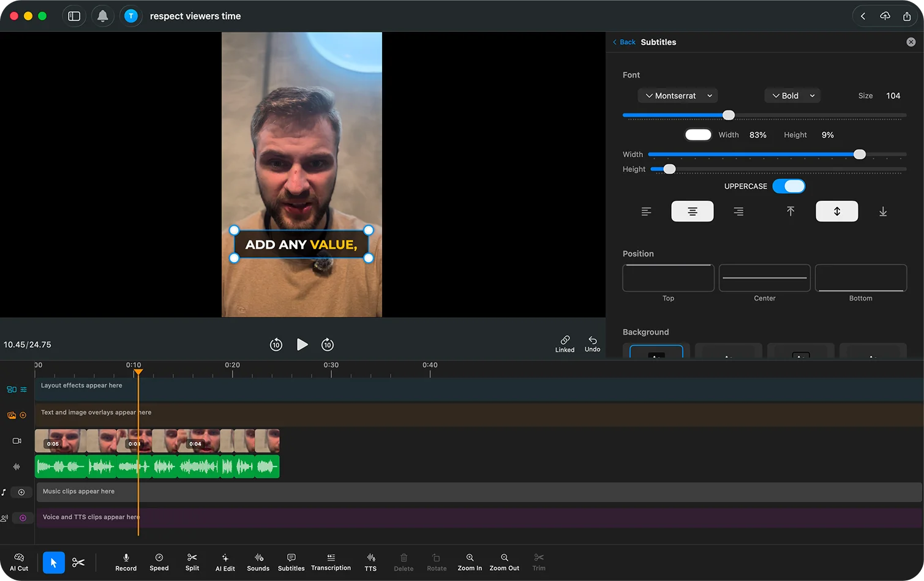Click the Undo button
Screen dimensions: 924x581
(592, 344)
